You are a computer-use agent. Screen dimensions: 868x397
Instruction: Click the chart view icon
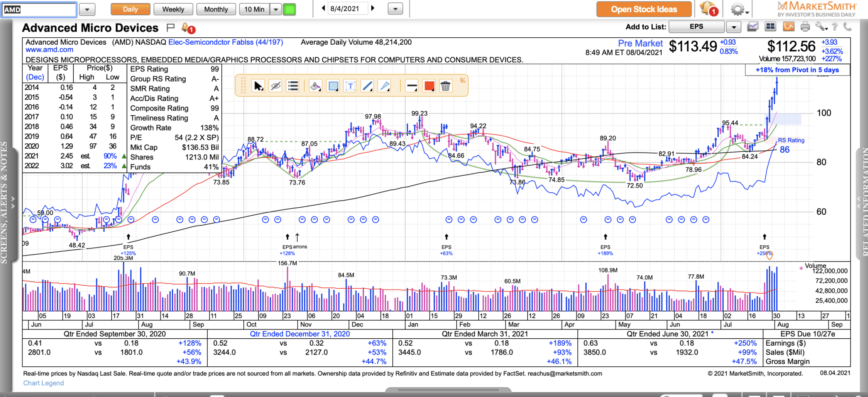click(x=753, y=27)
